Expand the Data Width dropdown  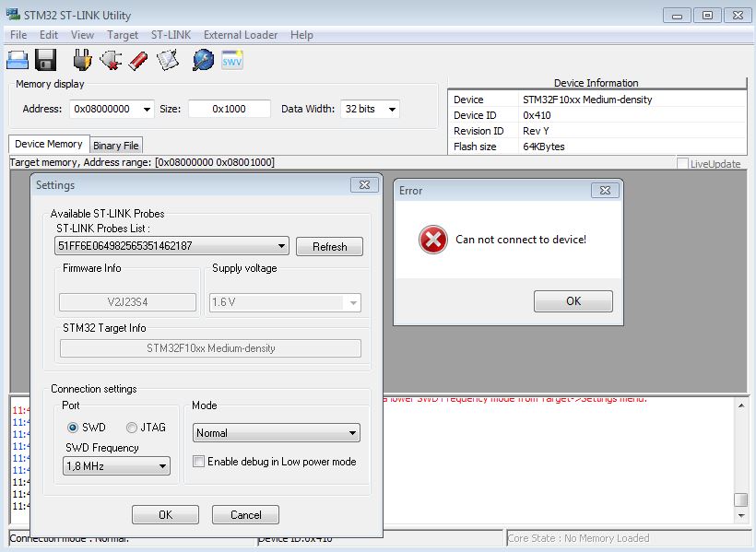392,110
